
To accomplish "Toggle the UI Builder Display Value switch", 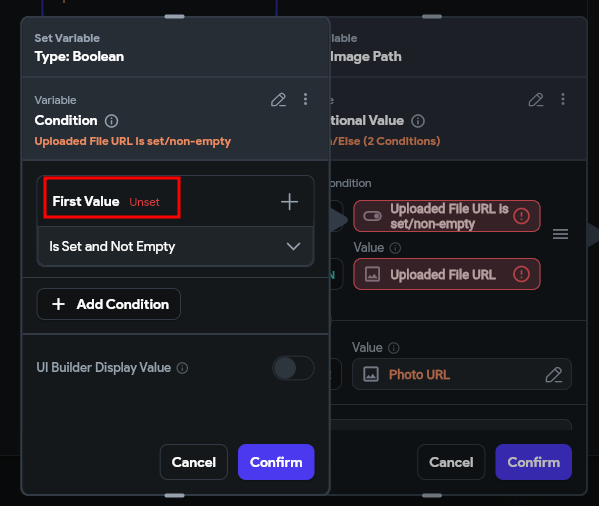I will (x=293, y=368).
